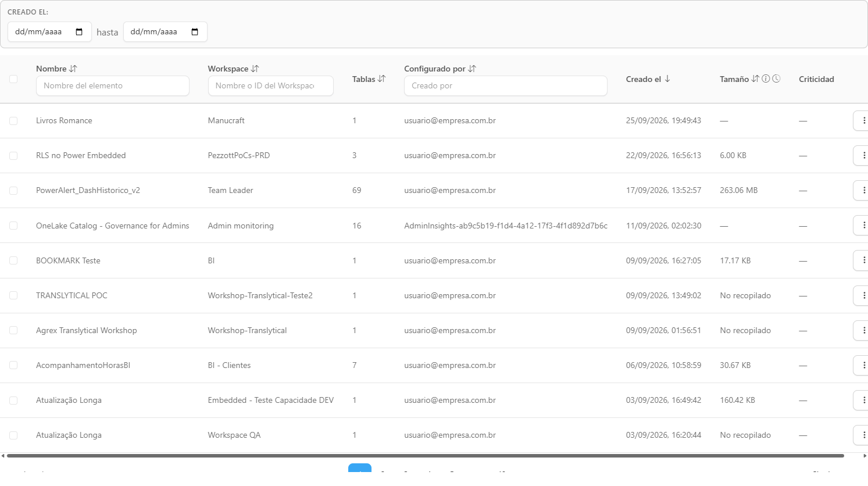Click the horizontal scrollbar below the table
The image size is (868, 486).
(x=426, y=456)
